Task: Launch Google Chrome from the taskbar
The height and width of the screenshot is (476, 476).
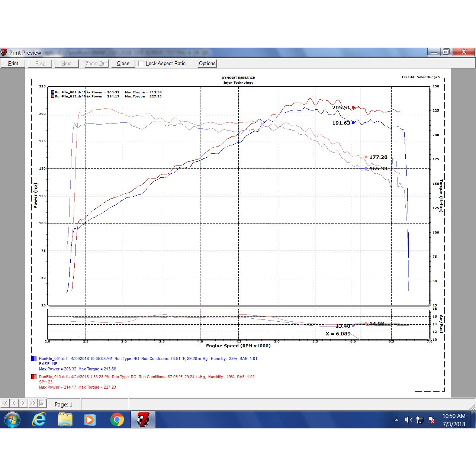Action: click(x=117, y=420)
